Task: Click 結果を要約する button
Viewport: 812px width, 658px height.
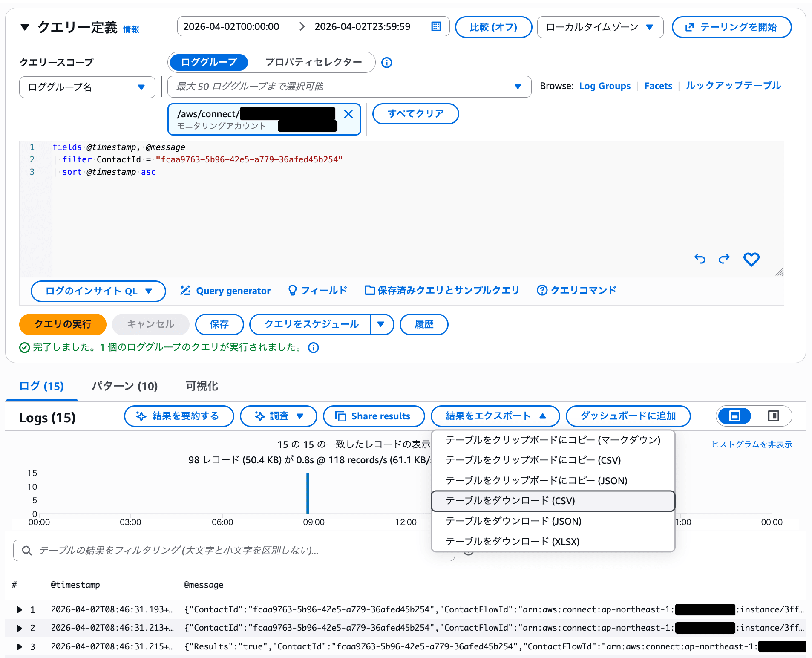Action: click(x=179, y=416)
